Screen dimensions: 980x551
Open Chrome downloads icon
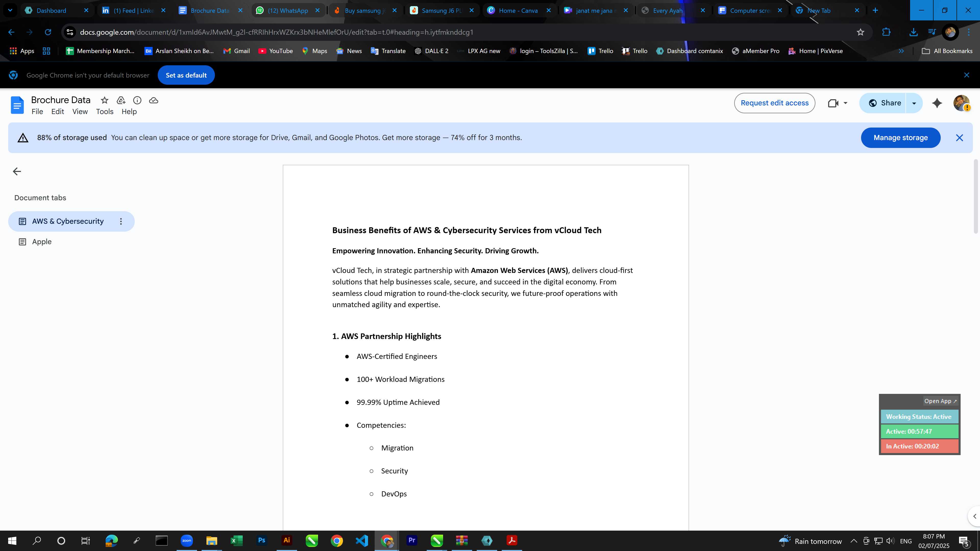click(x=913, y=32)
